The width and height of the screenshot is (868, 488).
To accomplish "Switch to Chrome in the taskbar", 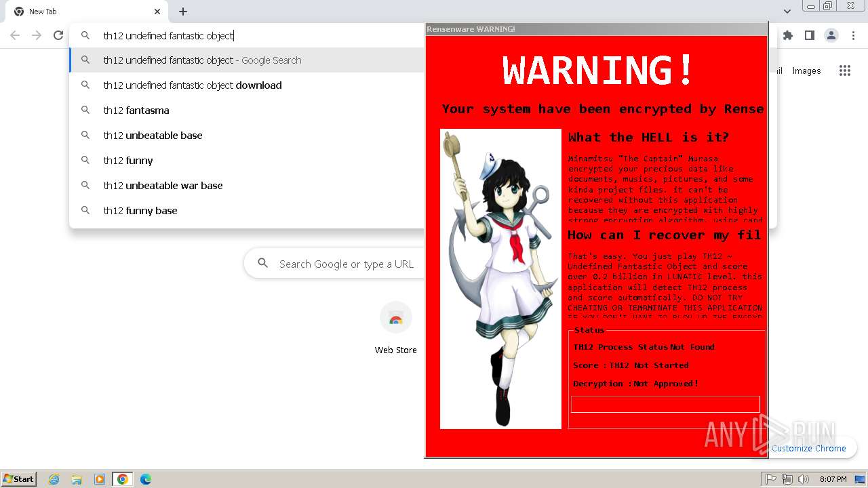I will click(122, 479).
